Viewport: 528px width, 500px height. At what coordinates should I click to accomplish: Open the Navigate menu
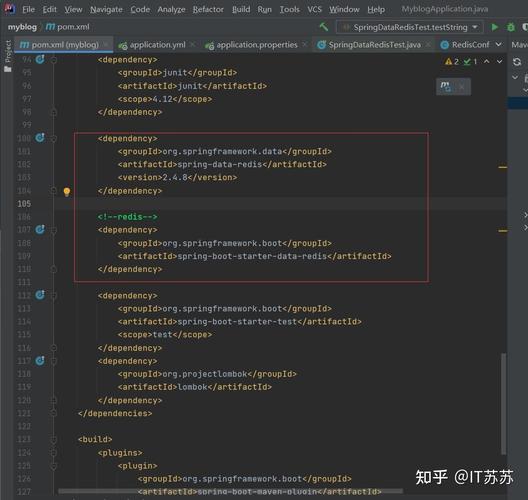pos(106,9)
